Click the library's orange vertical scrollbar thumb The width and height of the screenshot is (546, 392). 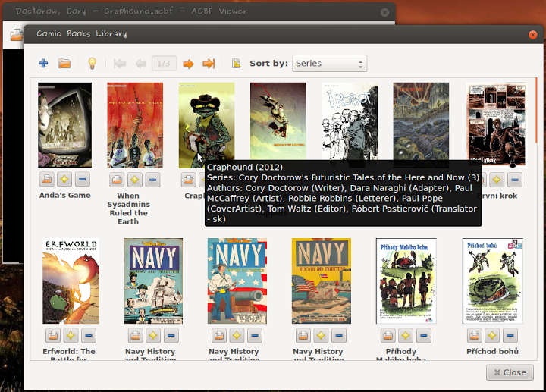pyautogui.click(x=537, y=110)
